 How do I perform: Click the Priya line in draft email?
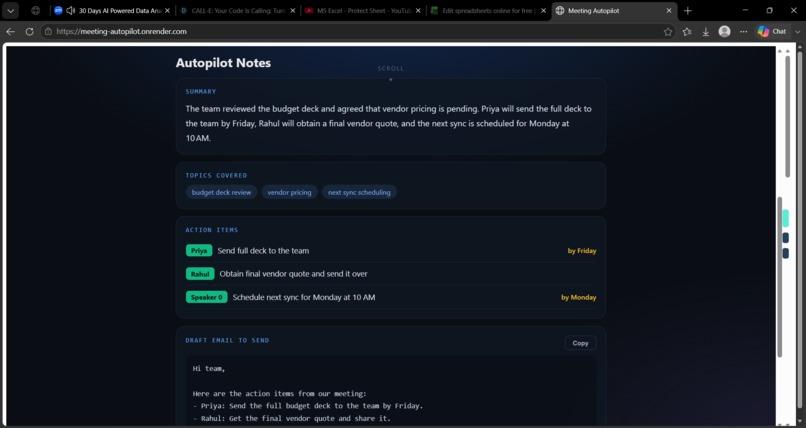[x=308, y=406]
